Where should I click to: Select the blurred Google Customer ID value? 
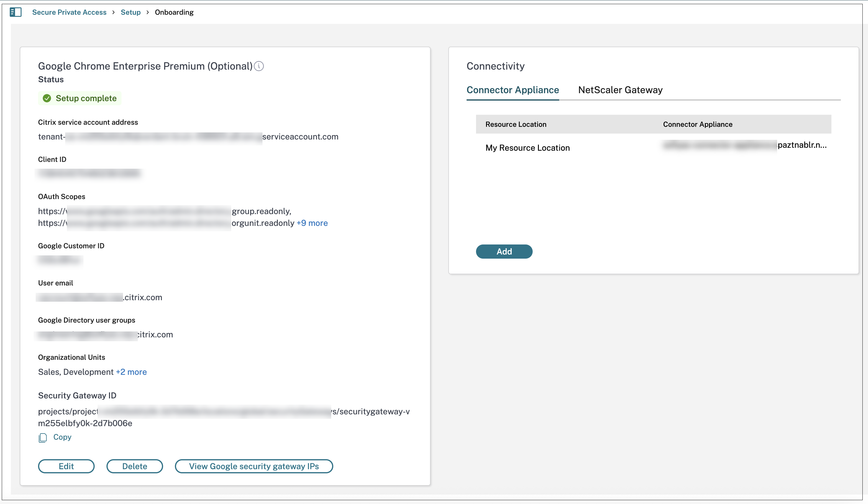pos(60,260)
